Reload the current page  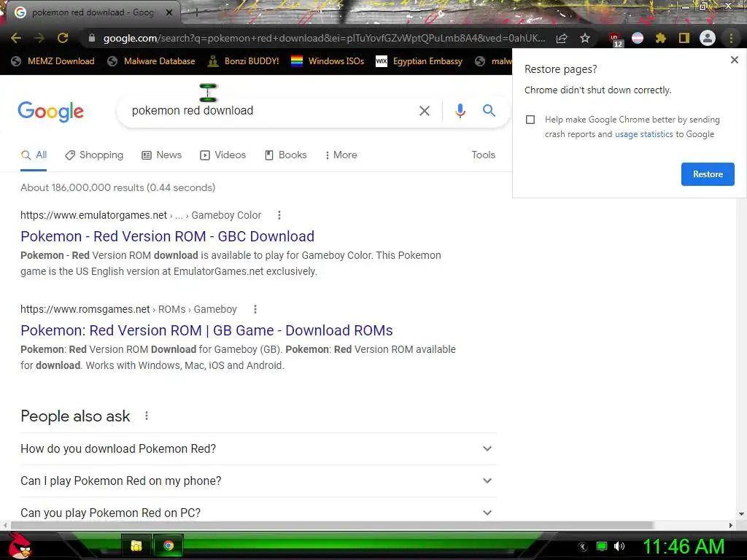point(63,38)
